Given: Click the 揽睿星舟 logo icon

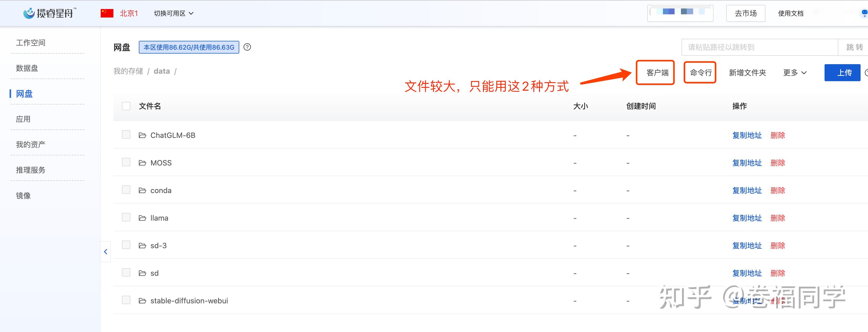Looking at the screenshot, I should pos(29,13).
